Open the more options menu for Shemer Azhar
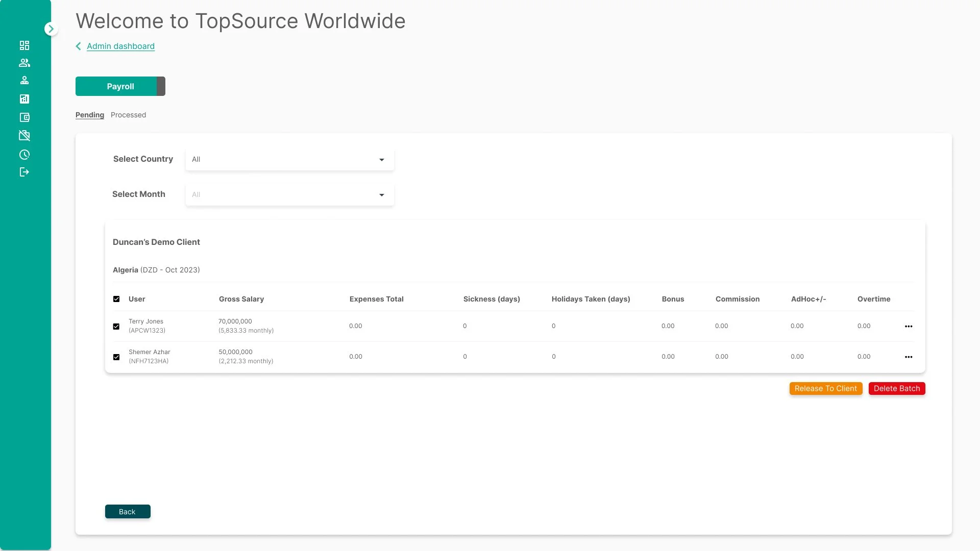This screenshot has width=980, height=551. [909, 357]
